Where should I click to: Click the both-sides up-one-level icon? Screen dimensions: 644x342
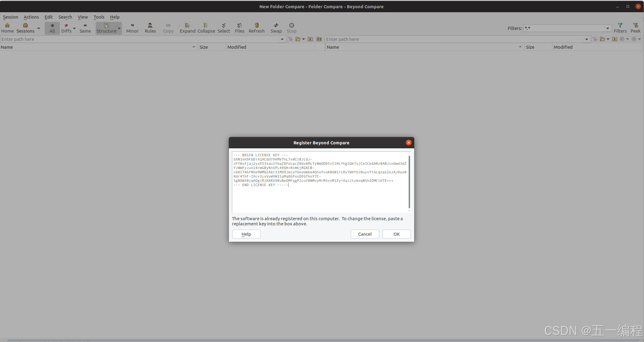[x=319, y=39]
